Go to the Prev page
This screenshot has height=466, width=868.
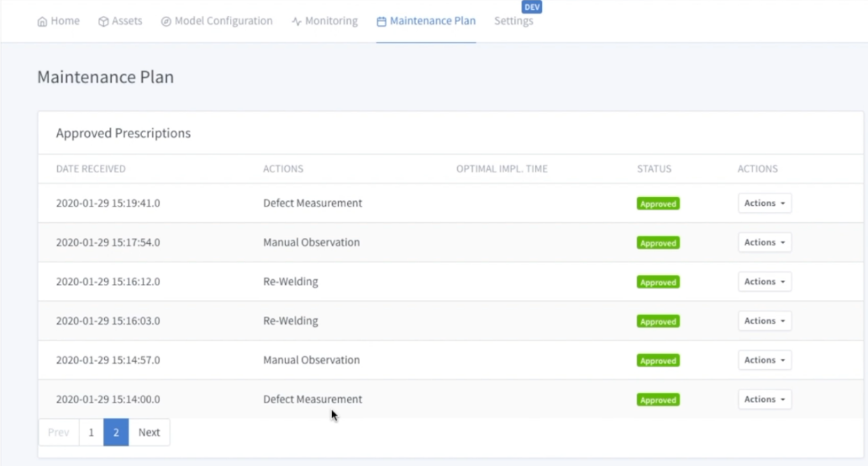[59, 432]
